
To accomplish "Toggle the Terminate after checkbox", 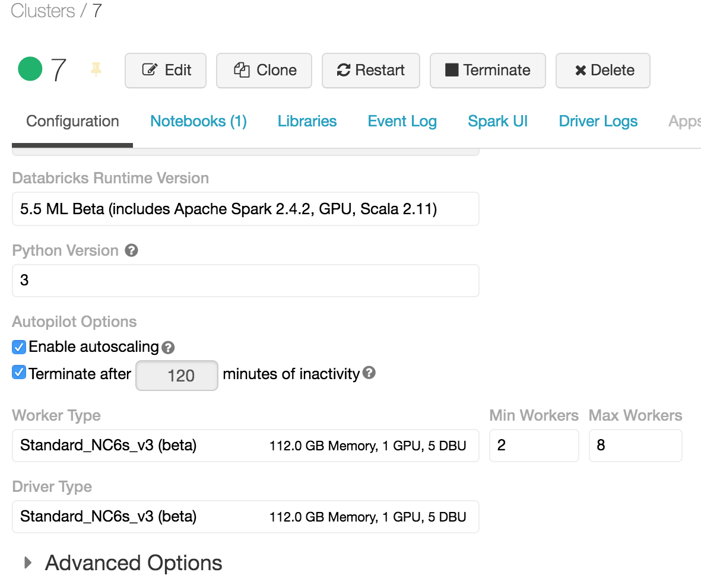I will [19, 372].
